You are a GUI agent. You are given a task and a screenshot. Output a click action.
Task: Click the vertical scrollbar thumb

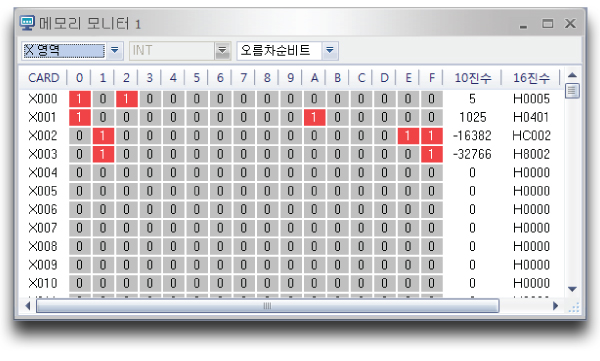(572, 91)
